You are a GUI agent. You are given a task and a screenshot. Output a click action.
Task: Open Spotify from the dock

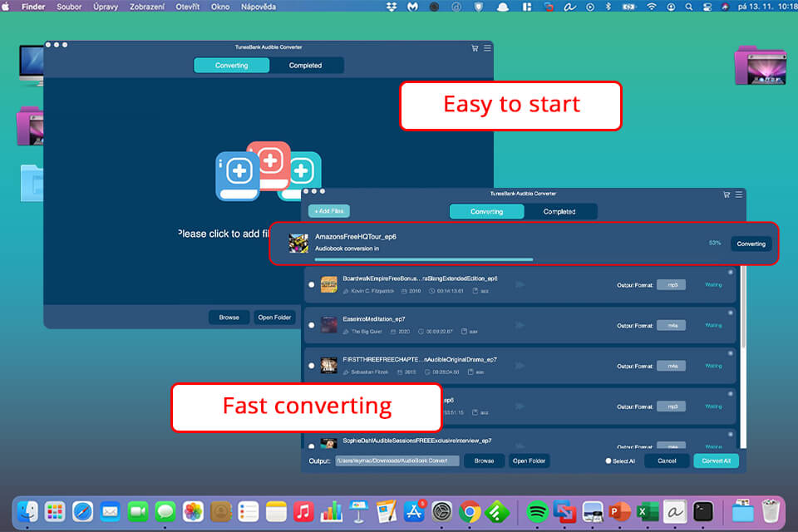(537, 512)
